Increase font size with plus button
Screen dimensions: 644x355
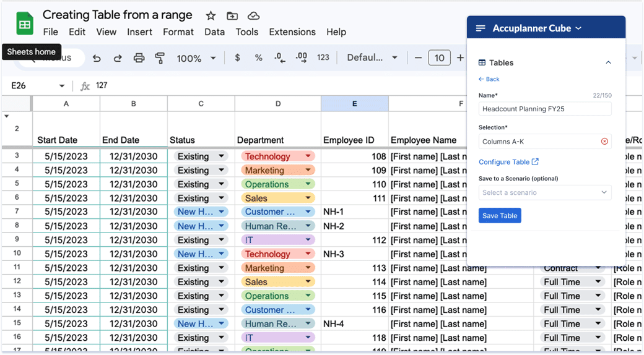pyautogui.click(x=461, y=58)
